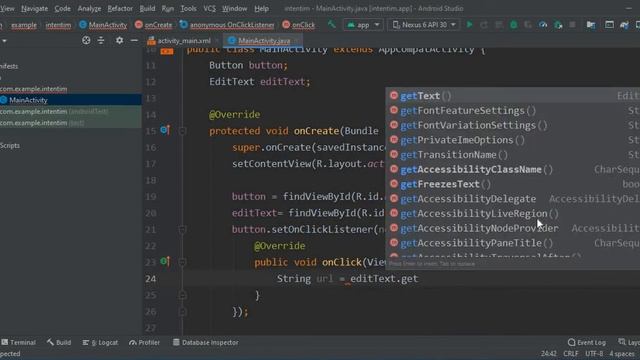Click onClick breadcrumb in navigation bar

click(299, 25)
